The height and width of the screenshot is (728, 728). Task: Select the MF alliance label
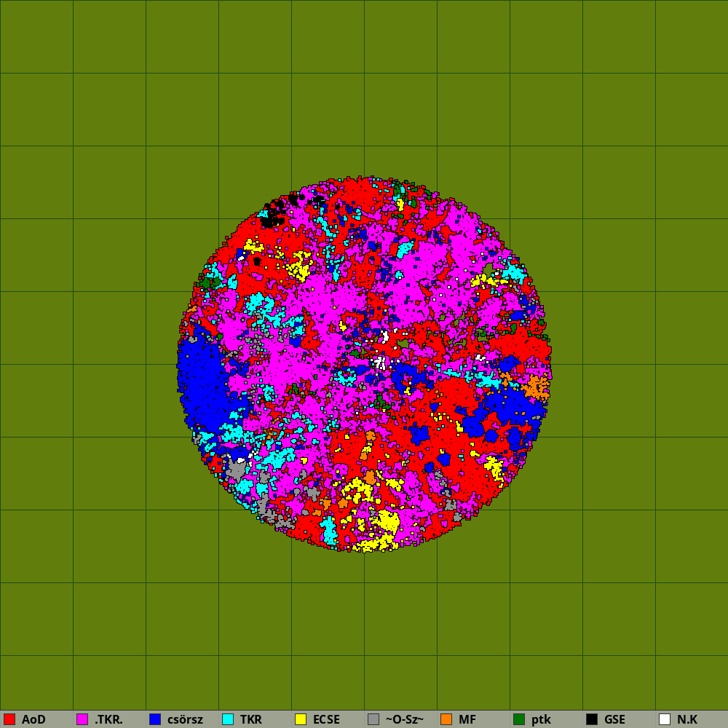click(467, 719)
